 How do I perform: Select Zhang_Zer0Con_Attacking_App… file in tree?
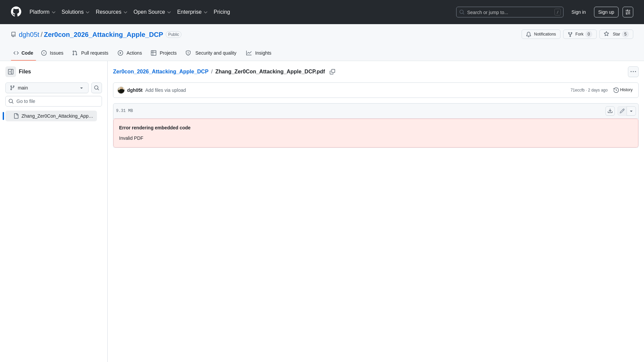51,116
